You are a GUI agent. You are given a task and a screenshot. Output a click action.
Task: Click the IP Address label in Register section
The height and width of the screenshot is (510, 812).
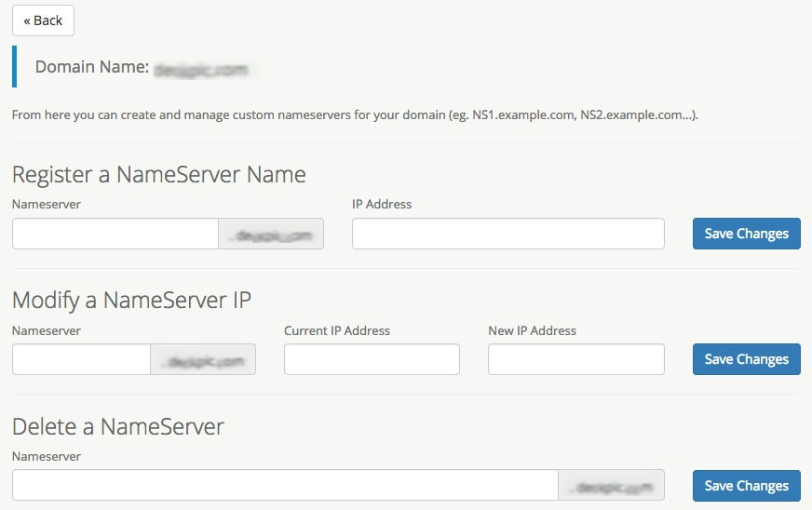tap(381, 204)
